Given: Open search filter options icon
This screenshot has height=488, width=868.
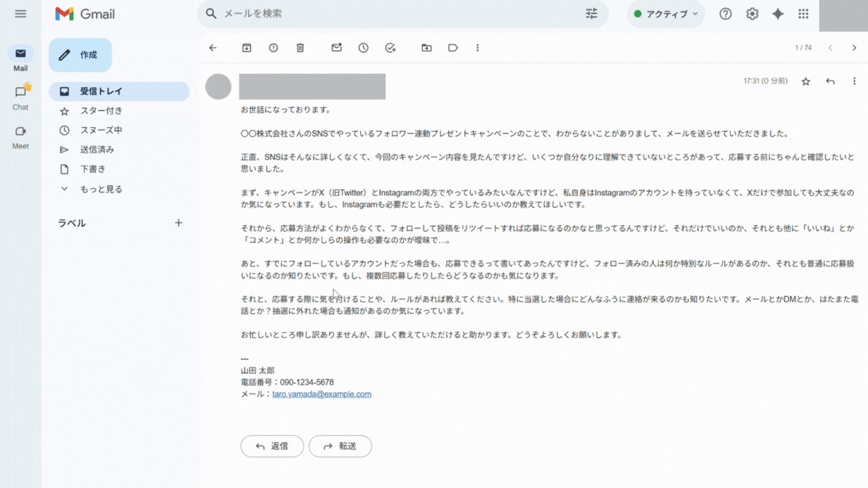Looking at the screenshot, I should coord(591,14).
